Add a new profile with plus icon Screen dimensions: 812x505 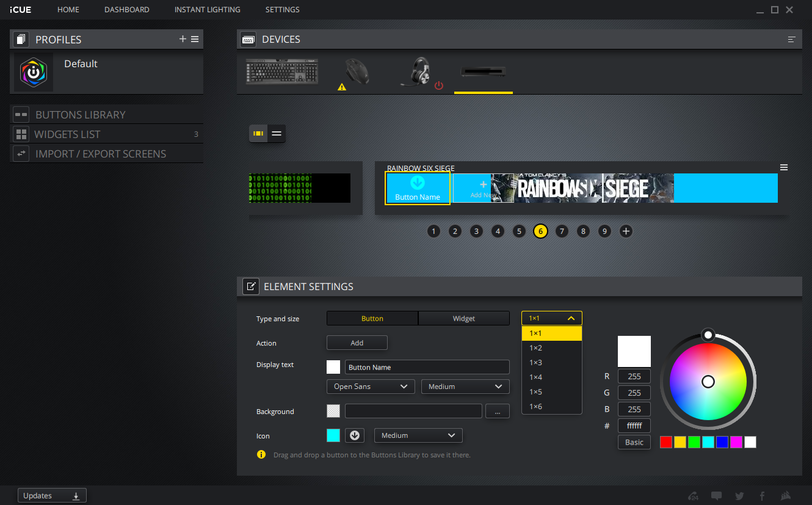click(183, 39)
